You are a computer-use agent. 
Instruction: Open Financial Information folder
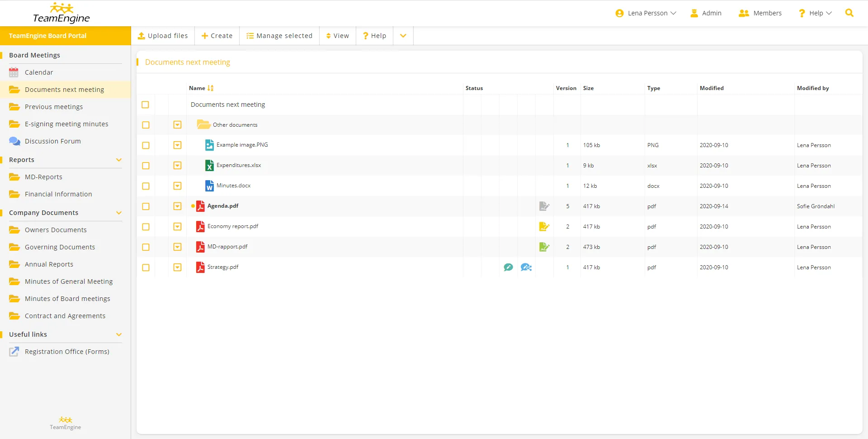[x=58, y=194]
